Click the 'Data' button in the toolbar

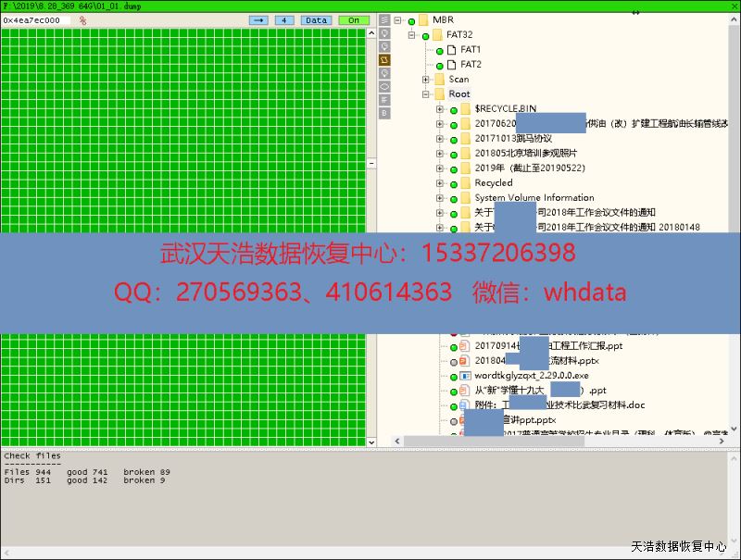click(317, 19)
